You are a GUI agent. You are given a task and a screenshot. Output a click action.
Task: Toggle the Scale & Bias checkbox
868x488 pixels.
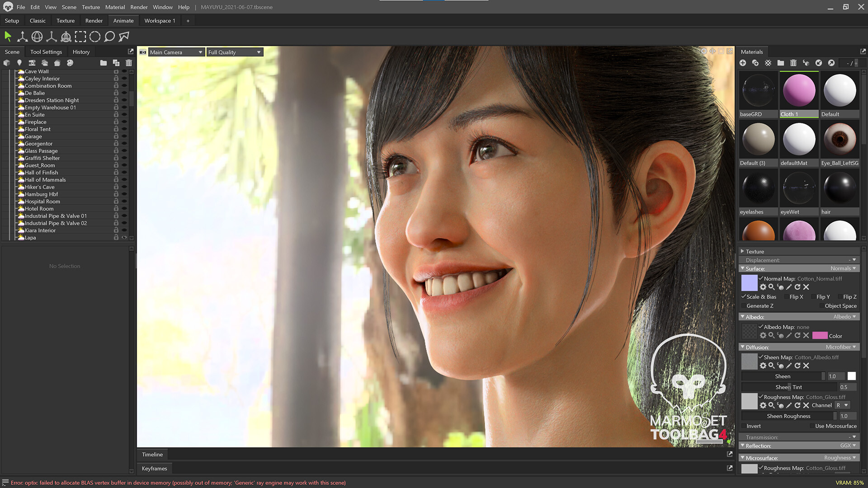click(744, 297)
